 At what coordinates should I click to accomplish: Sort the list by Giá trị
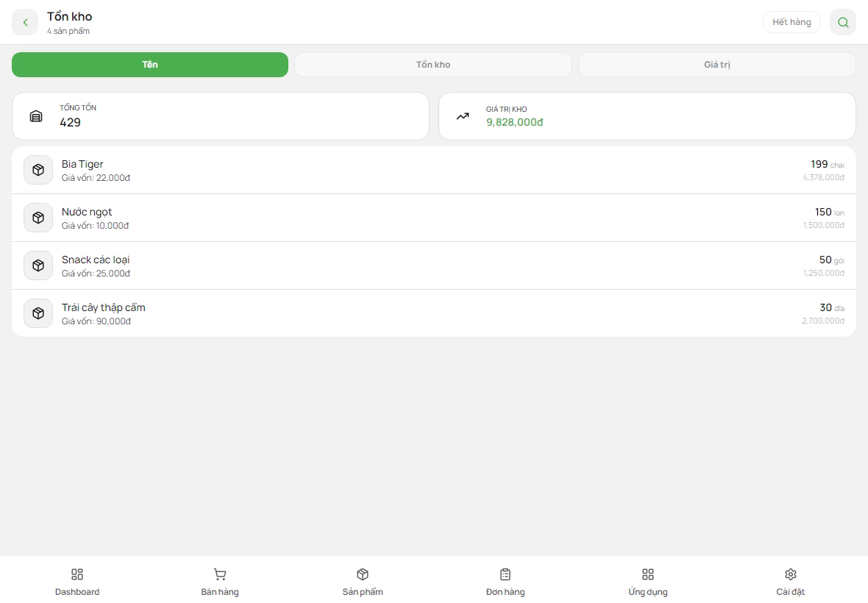coord(717,65)
